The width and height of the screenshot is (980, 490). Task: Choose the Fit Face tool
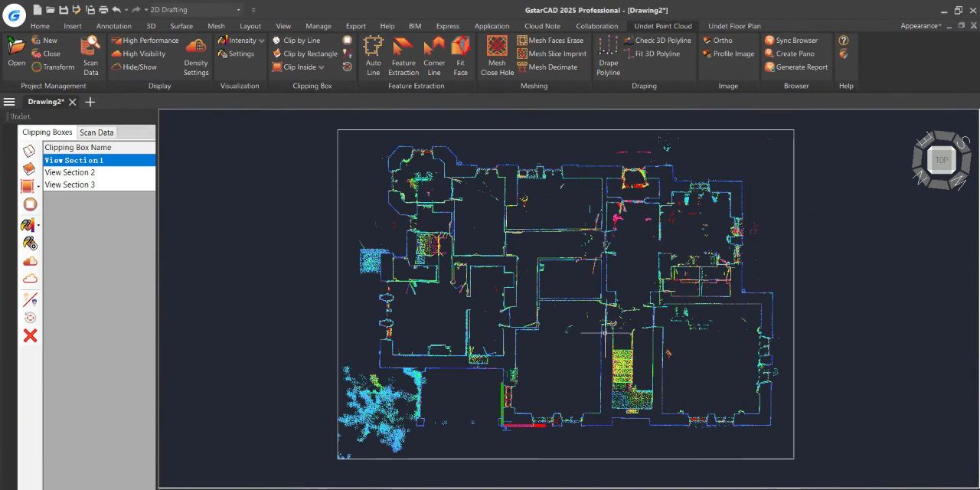[460, 57]
